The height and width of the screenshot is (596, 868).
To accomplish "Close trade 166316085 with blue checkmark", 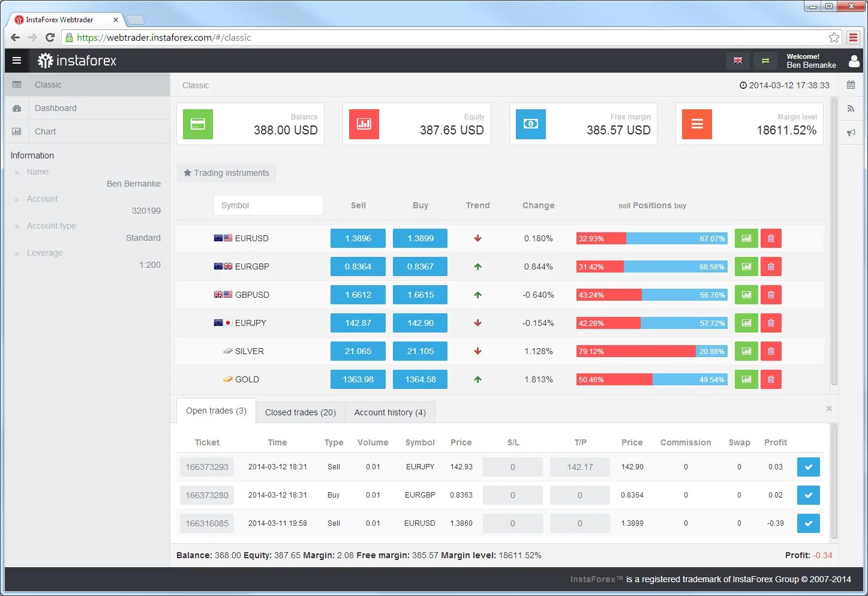I will pyautogui.click(x=809, y=523).
